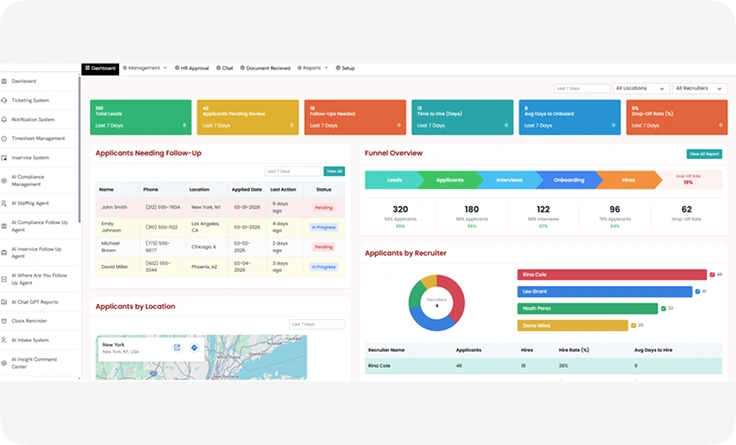Toggle the Rina Cole chart checkbox
The image size is (736, 445).
[x=712, y=275]
